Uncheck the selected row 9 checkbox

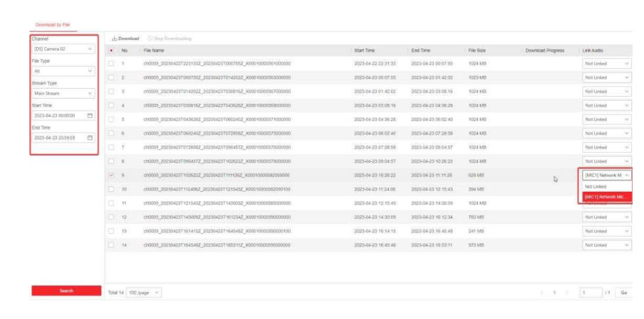click(111, 175)
